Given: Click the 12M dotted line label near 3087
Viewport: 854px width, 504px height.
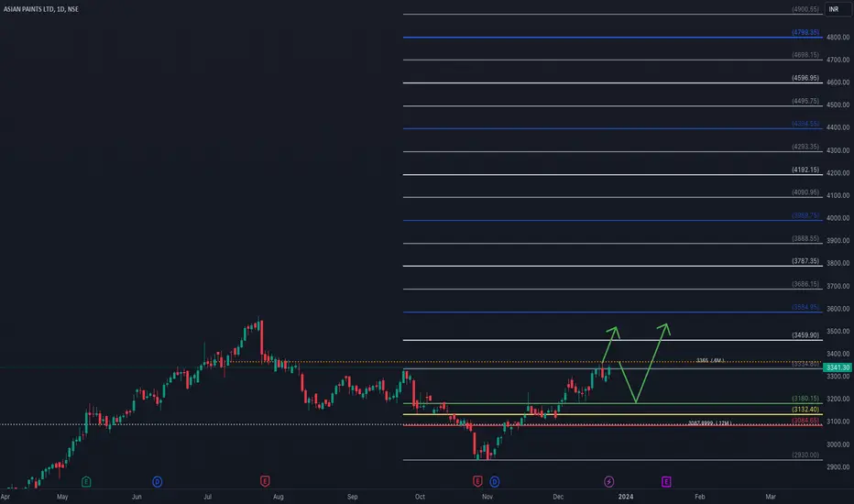Looking at the screenshot, I should (x=709, y=422).
